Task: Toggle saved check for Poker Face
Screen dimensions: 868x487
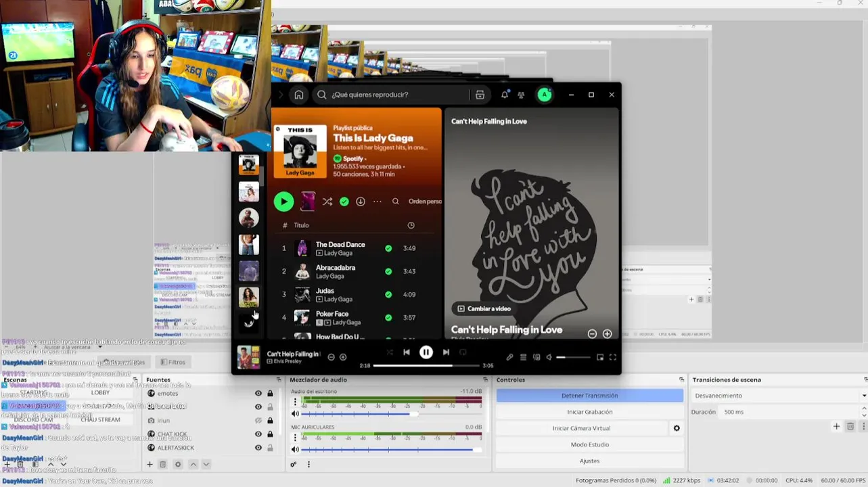Action: 388,317
